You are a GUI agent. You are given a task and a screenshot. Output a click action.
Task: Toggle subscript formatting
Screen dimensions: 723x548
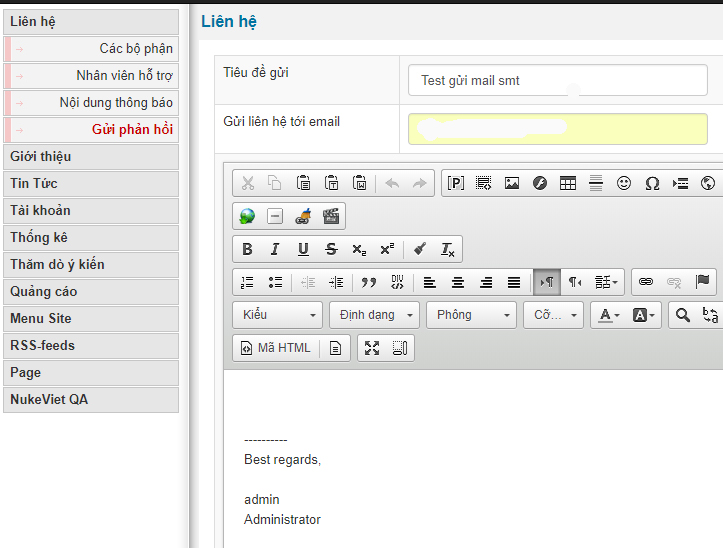point(359,249)
